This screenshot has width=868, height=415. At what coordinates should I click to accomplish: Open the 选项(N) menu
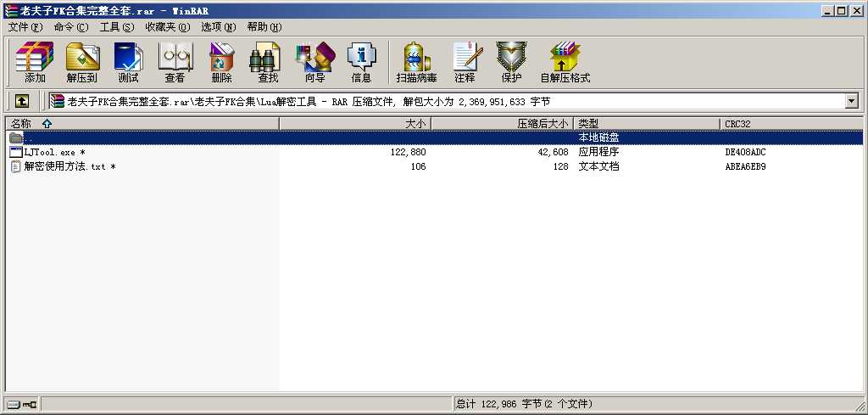click(219, 26)
